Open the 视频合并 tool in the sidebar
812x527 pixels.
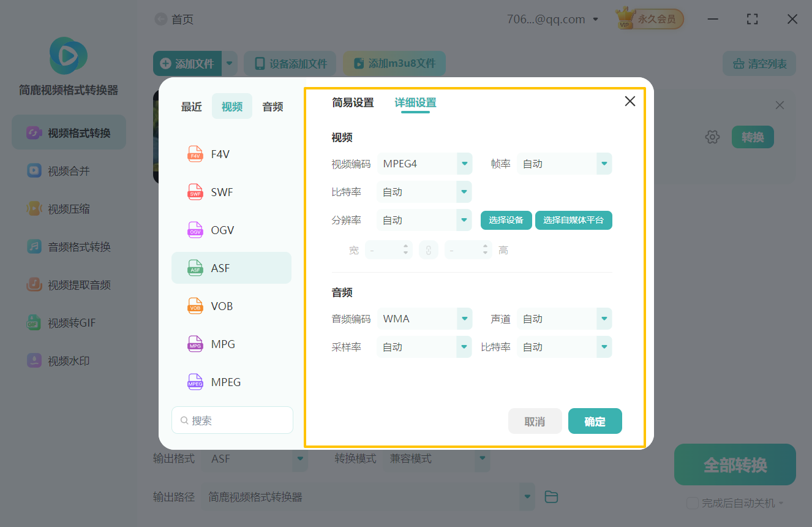click(68, 170)
